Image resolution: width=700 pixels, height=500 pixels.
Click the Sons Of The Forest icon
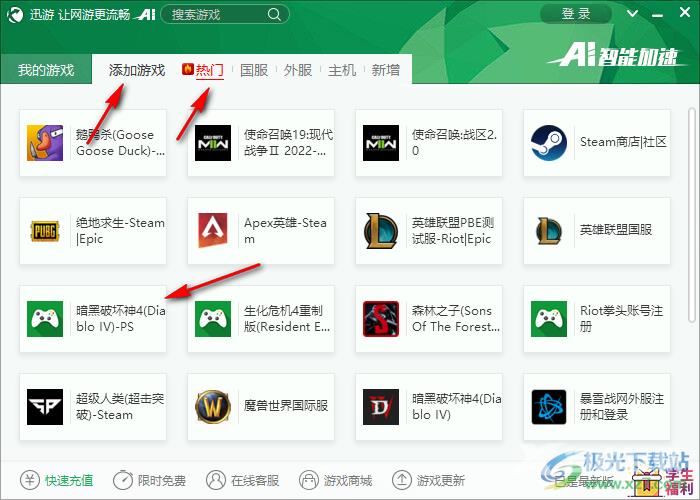coord(381,319)
